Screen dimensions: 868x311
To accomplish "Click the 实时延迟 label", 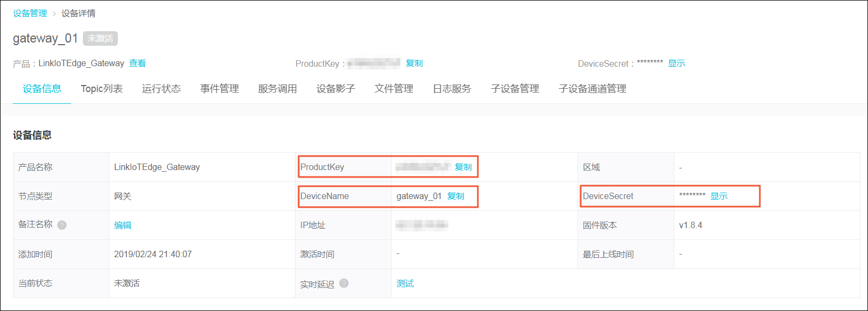I will point(317,284).
